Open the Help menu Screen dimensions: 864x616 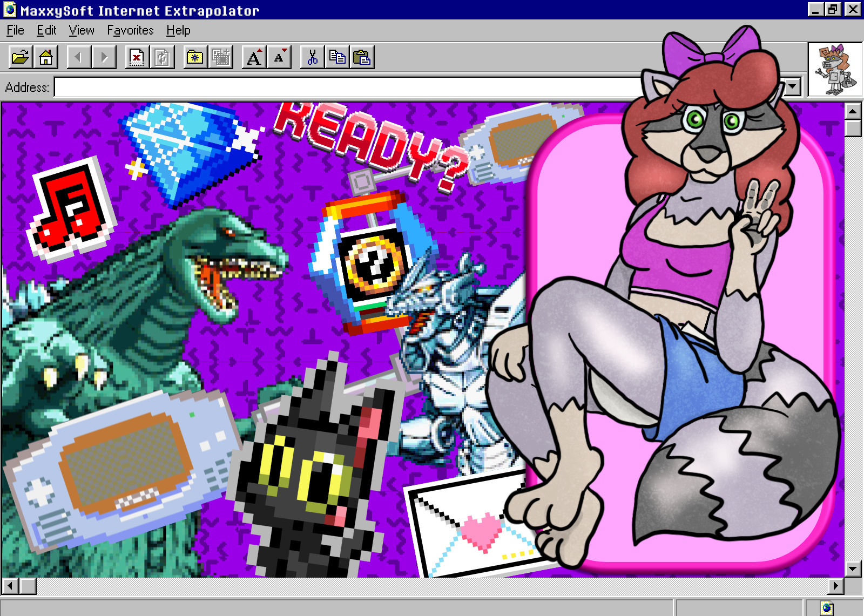point(178,30)
